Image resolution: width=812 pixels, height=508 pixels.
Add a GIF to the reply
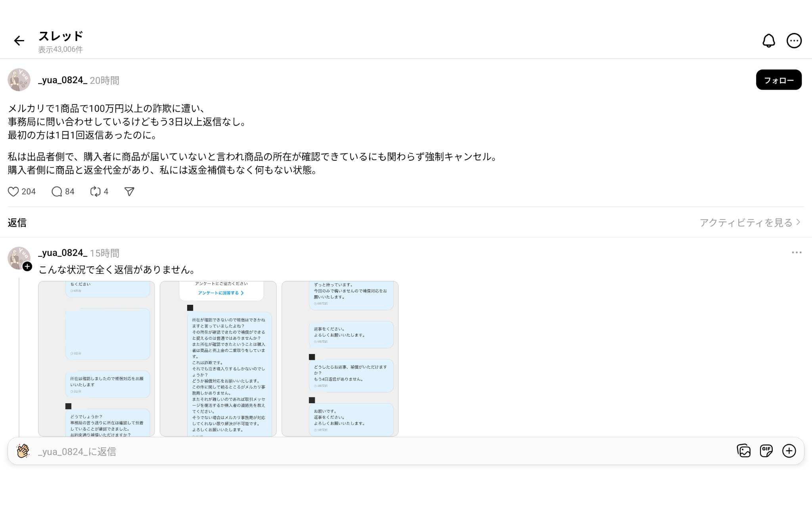pos(766,451)
